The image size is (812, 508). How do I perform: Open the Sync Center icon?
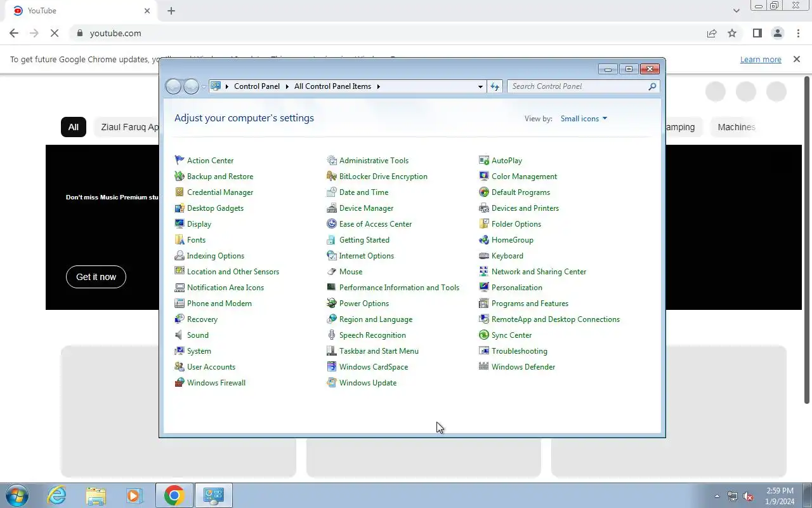click(484, 335)
